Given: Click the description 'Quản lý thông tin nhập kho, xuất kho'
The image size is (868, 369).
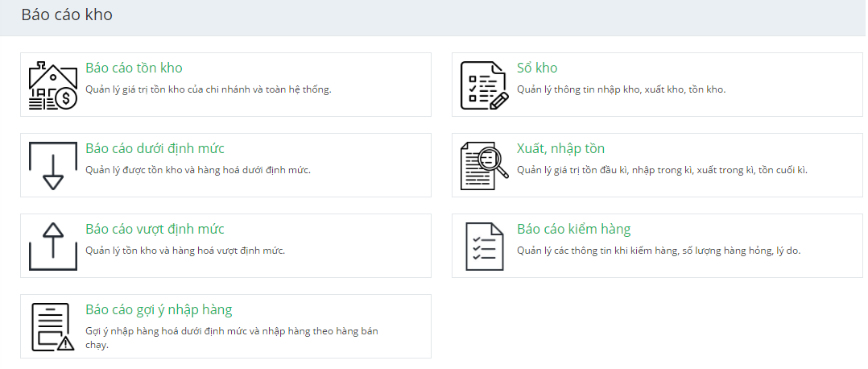Looking at the screenshot, I should (x=621, y=89).
